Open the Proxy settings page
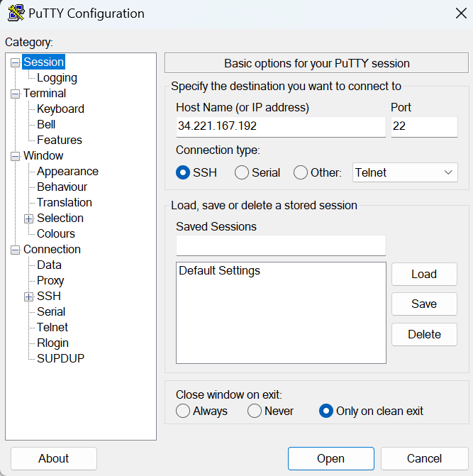The image size is (473, 476). [50, 281]
